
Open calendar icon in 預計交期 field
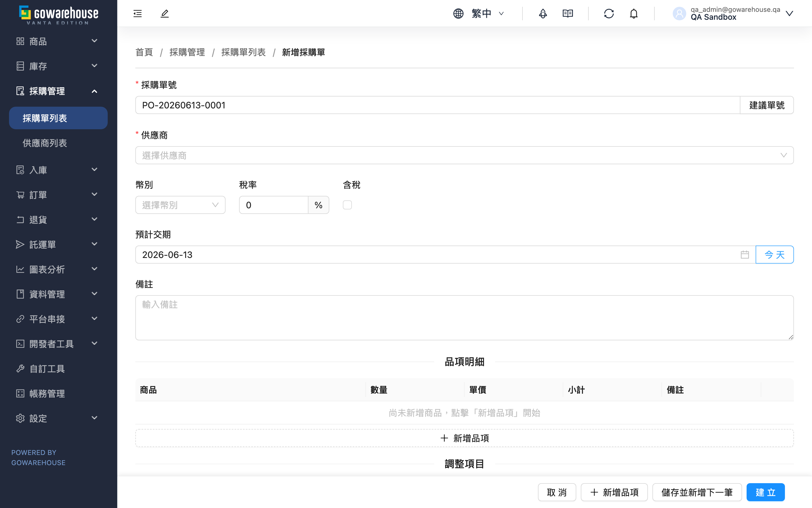tap(745, 255)
